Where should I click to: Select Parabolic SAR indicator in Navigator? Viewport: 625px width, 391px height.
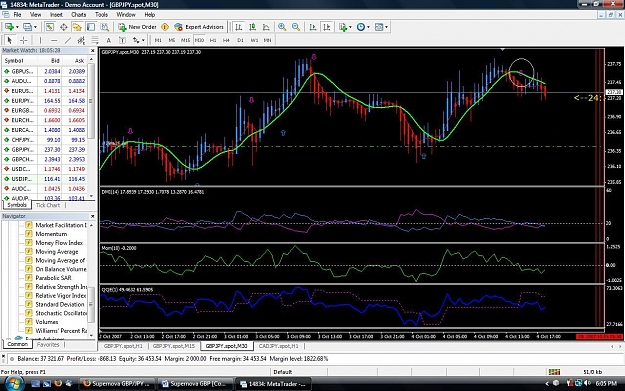(53, 278)
